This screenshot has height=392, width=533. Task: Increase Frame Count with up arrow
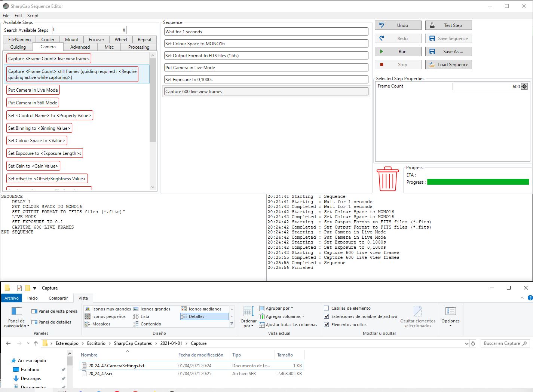(524, 85)
